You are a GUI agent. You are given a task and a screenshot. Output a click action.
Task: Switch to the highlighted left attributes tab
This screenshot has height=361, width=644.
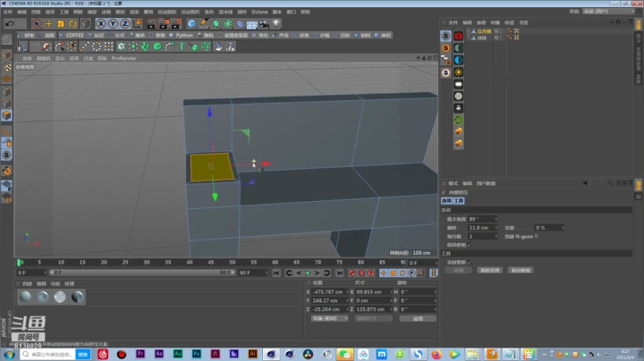pyautogui.click(x=446, y=200)
